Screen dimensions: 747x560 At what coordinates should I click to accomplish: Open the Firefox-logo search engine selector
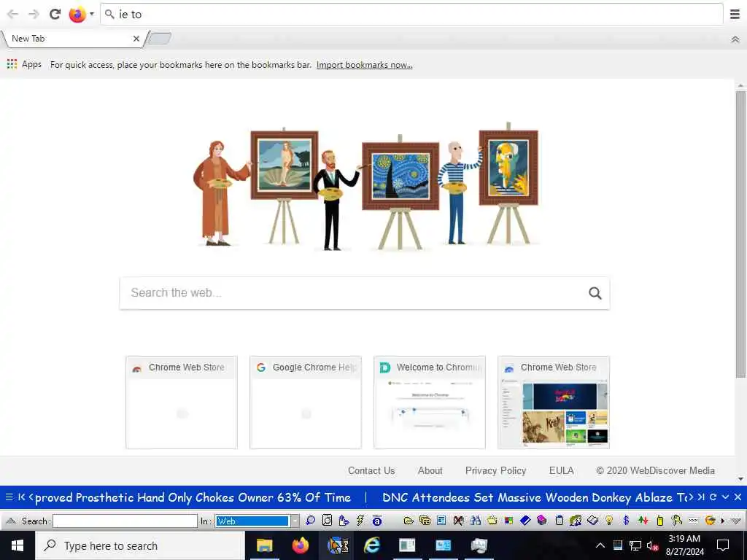[81, 15]
